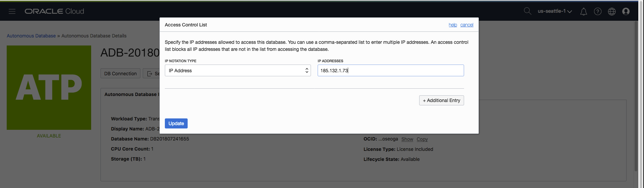Open the user profile avatar menu
644x188 pixels.
click(626, 12)
